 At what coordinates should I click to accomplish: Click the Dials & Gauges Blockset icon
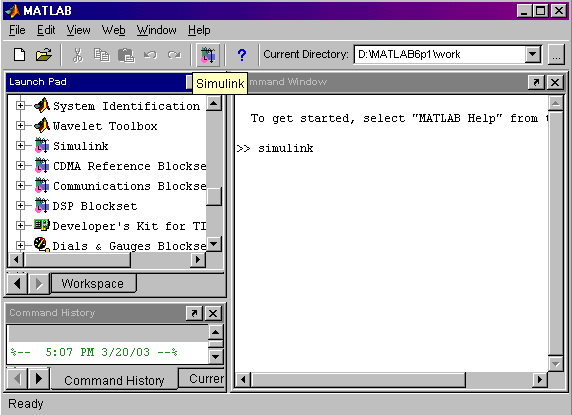(x=42, y=244)
